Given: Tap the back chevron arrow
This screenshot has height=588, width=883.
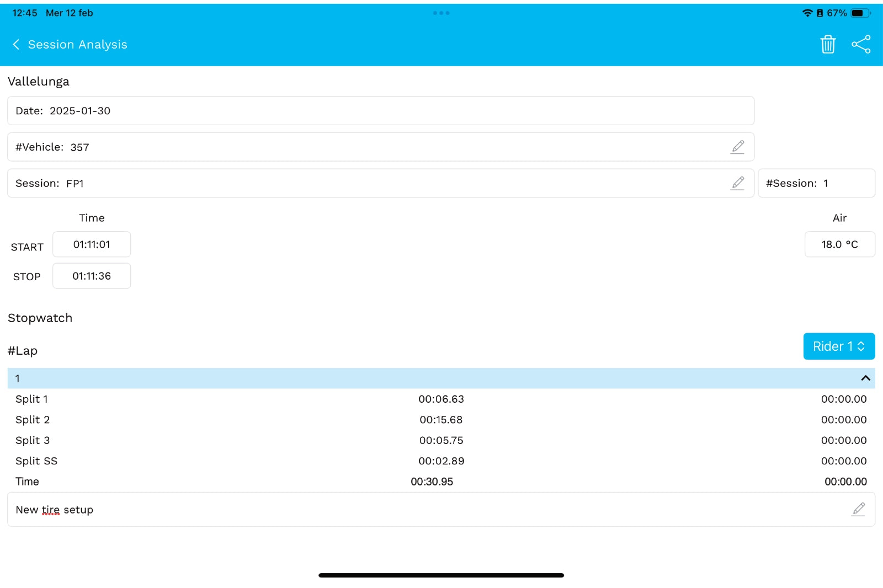Looking at the screenshot, I should [x=16, y=44].
